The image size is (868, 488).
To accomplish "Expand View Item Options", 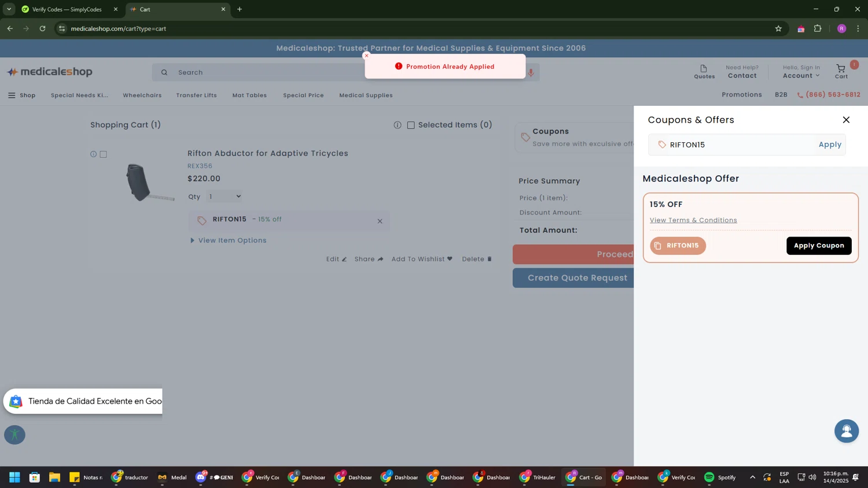I will tap(229, 241).
